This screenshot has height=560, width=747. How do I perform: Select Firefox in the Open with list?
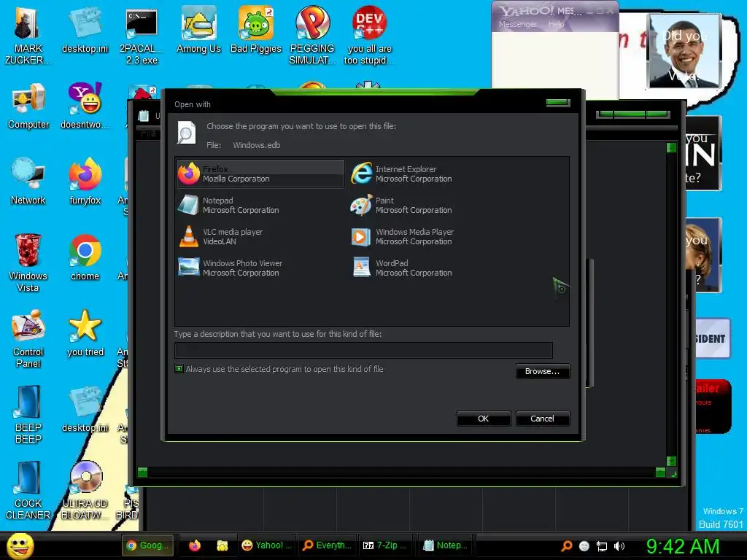pos(260,174)
